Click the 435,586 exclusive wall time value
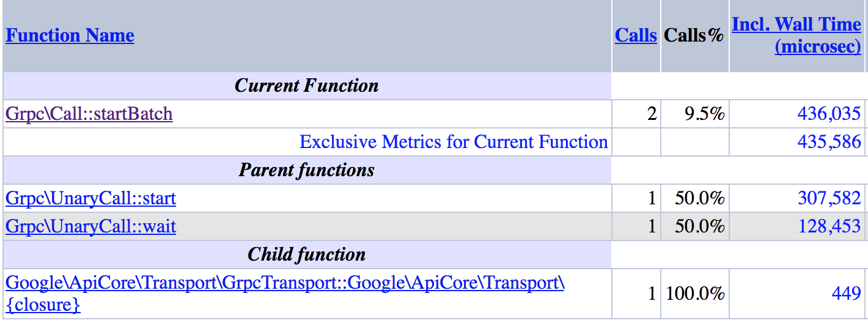Viewport: 868px width, 323px height. tap(829, 142)
